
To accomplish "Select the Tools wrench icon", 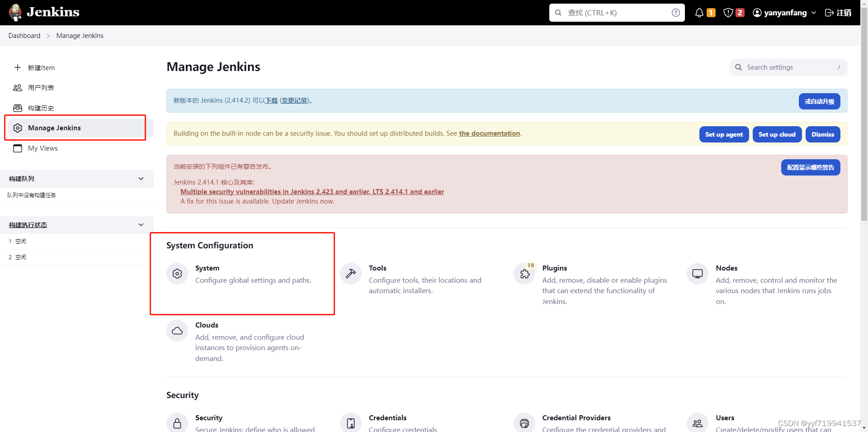I will pyautogui.click(x=350, y=273).
